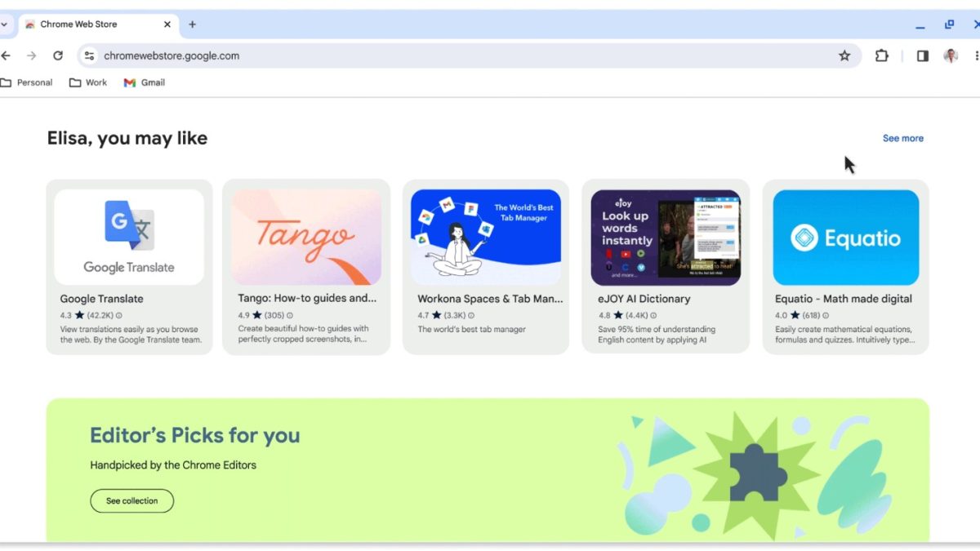Screen dimensions: 980x551
Task: Open the Google Translate extension thumbnail
Action: 129,237
